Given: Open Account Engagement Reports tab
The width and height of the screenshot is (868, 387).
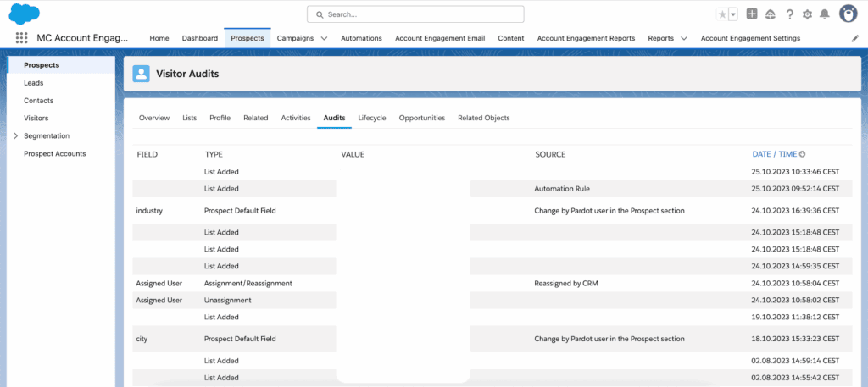Looking at the screenshot, I should coord(587,38).
